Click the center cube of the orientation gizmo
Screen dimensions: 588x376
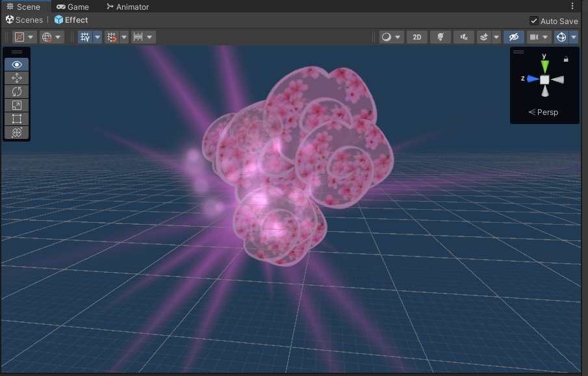click(x=544, y=79)
